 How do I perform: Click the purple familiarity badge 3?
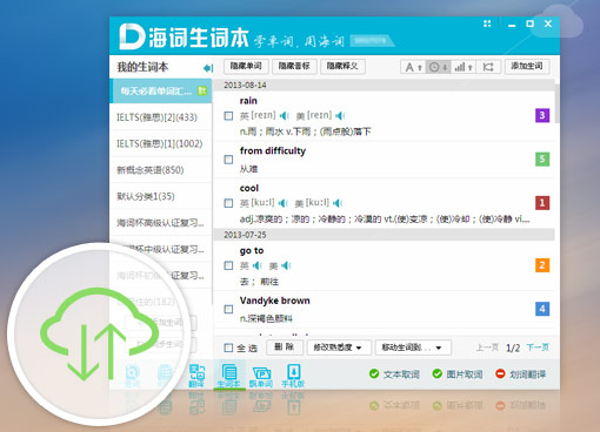click(x=542, y=116)
